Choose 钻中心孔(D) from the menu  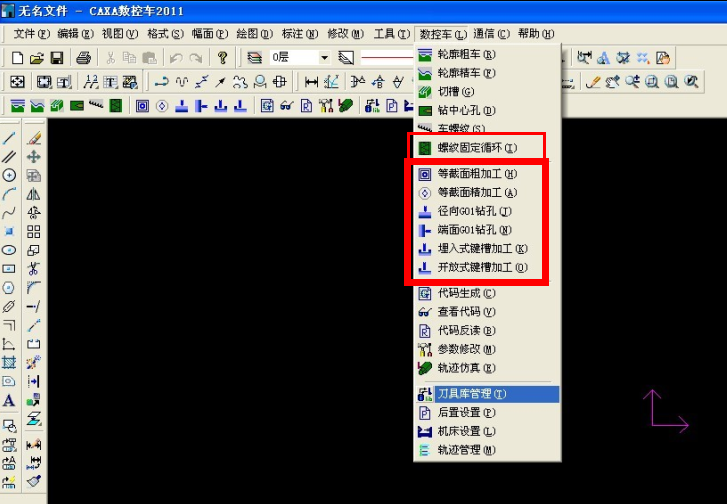point(487,110)
